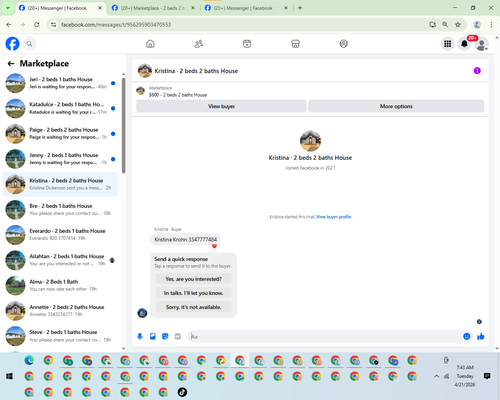Open the Facebook search icon

(x=29, y=44)
